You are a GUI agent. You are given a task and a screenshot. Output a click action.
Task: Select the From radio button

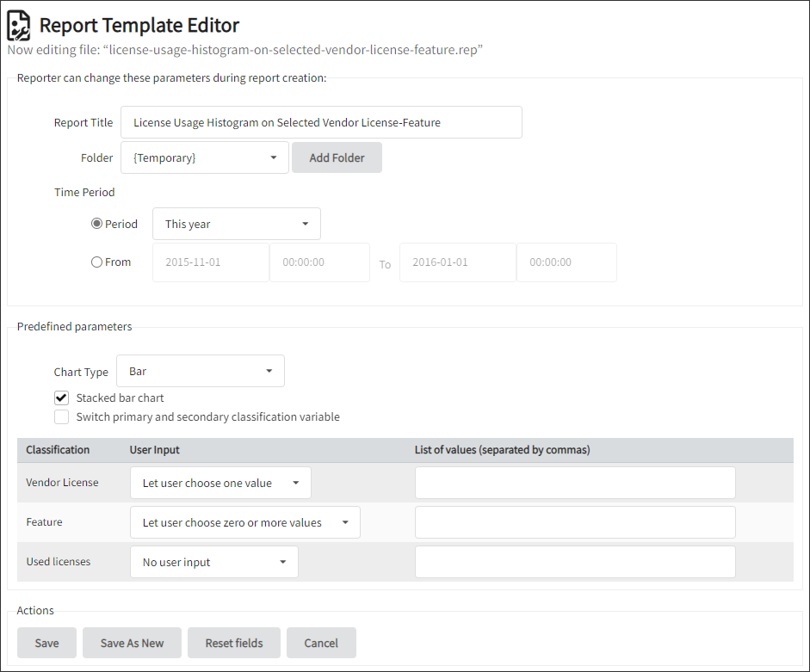pyautogui.click(x=96, y=262)
